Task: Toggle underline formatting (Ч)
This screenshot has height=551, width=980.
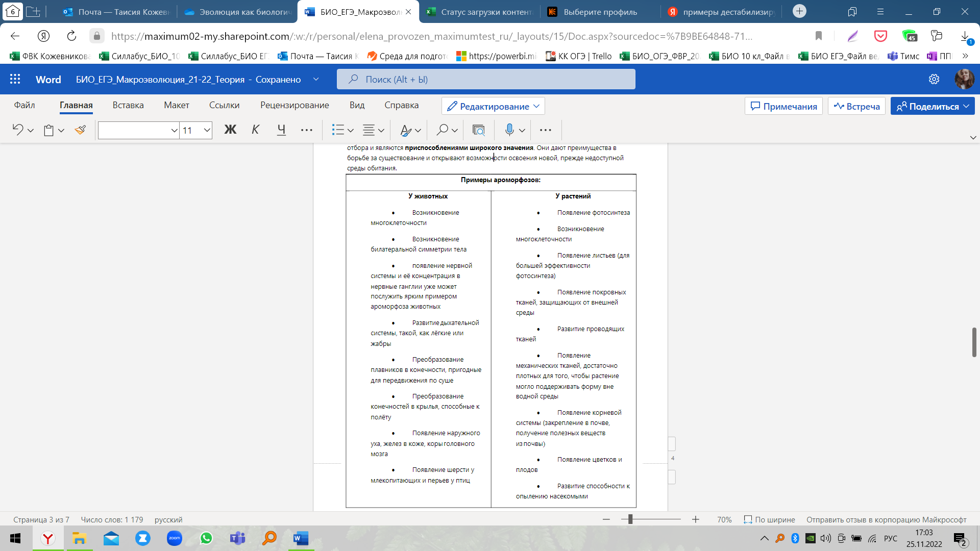Action: [281, 130]
